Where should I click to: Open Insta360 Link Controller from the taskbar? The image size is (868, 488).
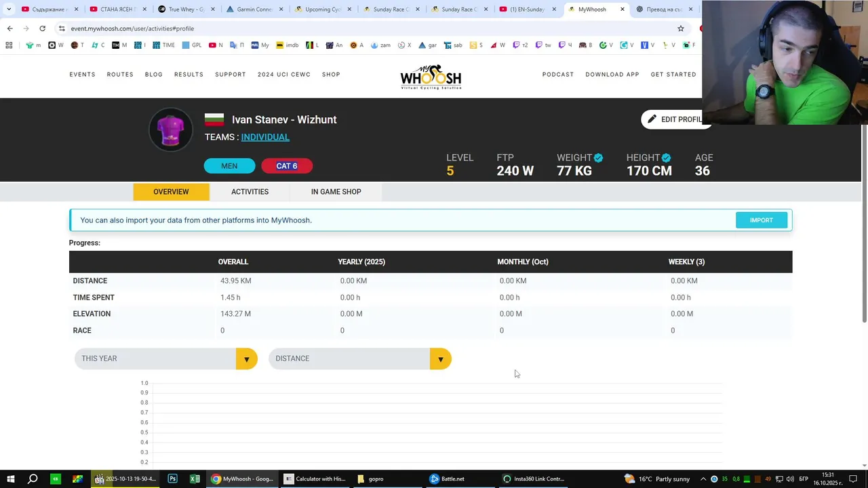pyautogui.click(x=534, y=479)
